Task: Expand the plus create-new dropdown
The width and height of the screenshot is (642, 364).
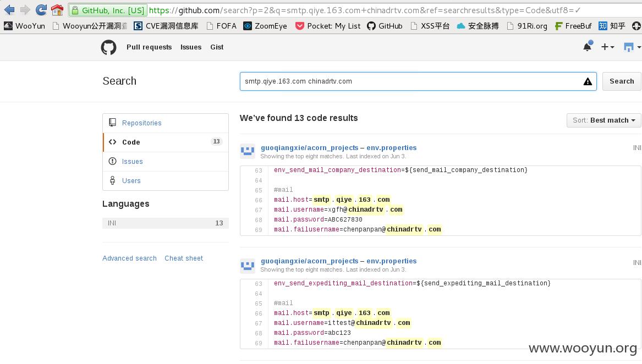Action: pyautogui.click(x=607, y=47)
